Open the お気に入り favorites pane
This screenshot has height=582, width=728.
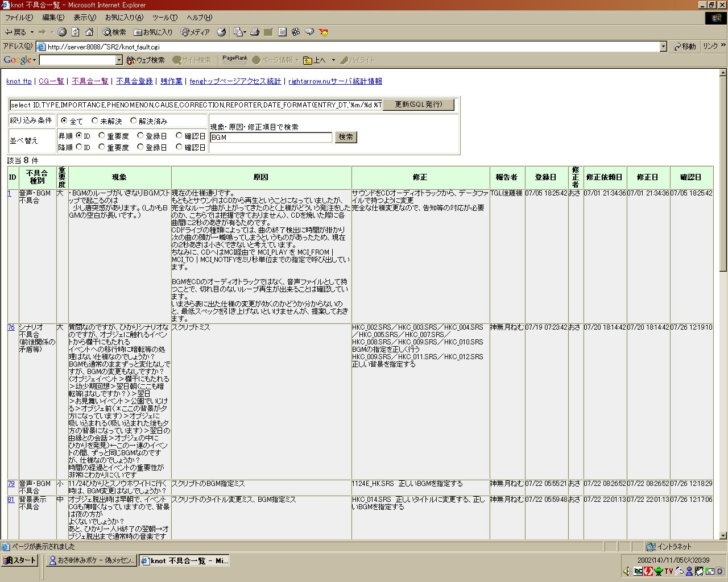pos(153,32)
